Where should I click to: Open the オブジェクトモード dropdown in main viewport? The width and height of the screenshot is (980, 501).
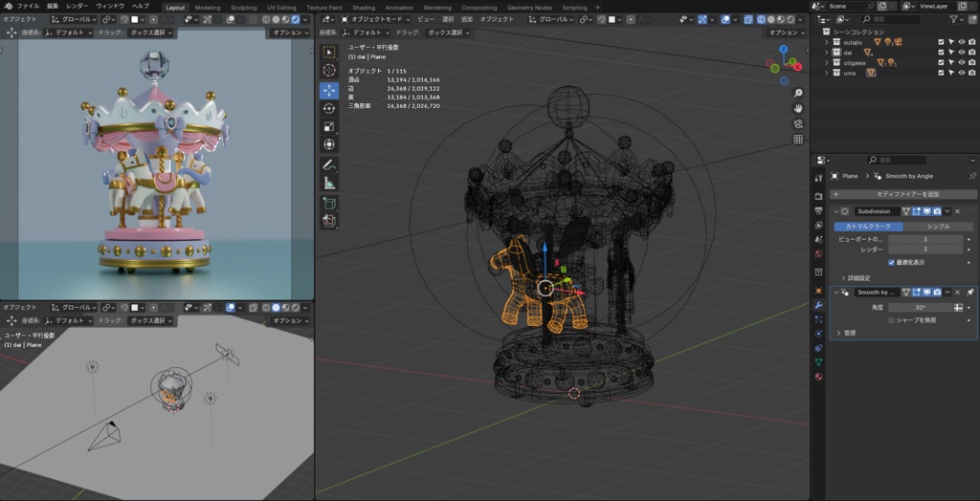pyautogui.click(x=374, y=19)
